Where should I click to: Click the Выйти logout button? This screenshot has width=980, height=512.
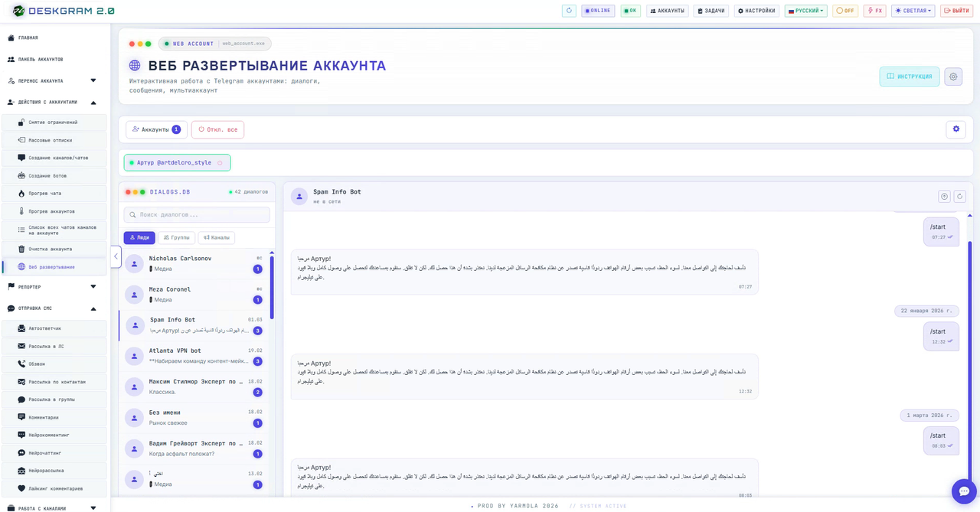click(956, 11)
